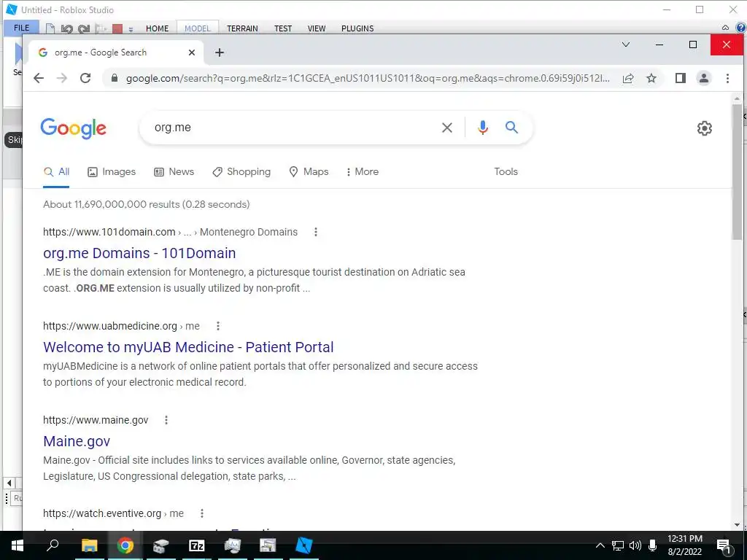Screen dimensions: 747x560
Task: Click Redo icon in Roblox Studio
Action: click(x=84, y=28)
